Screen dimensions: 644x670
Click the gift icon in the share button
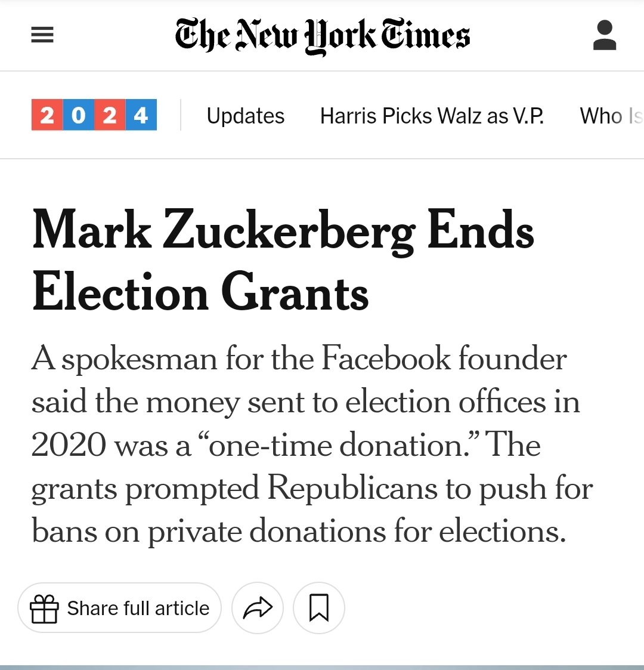tap(44, 609)
